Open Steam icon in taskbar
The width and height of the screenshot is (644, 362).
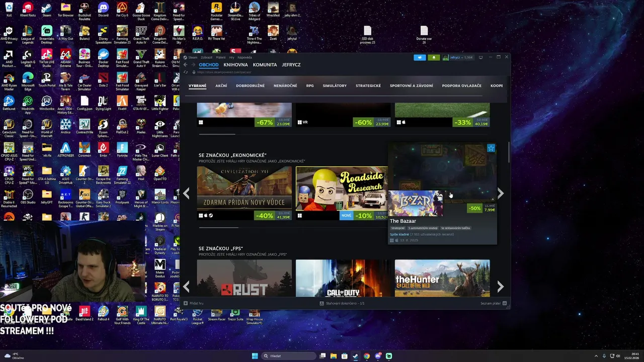coord(356,356)
